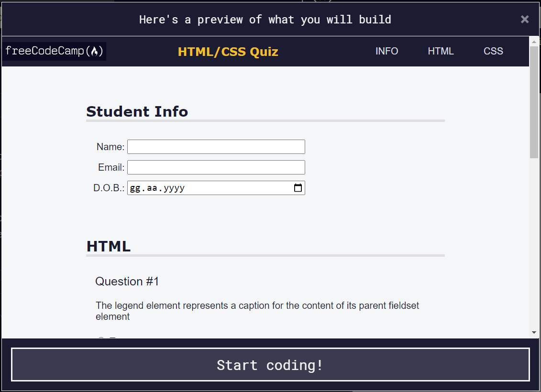Image resolution: width=541 pixels, height=392 pixels.
Task: Click the freeCodeCamp logo
Action: (x=54, y=51)
